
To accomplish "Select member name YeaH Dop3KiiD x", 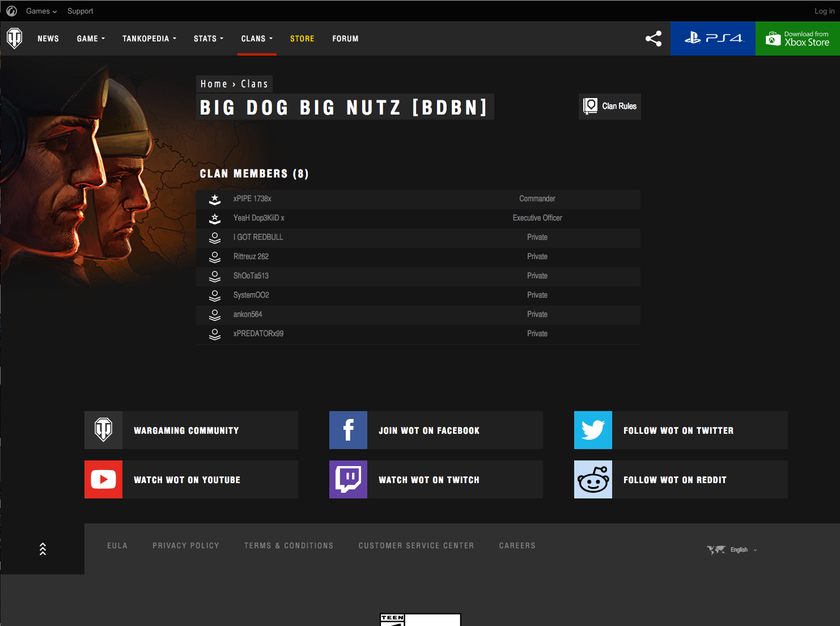I will tap(259, 218).
